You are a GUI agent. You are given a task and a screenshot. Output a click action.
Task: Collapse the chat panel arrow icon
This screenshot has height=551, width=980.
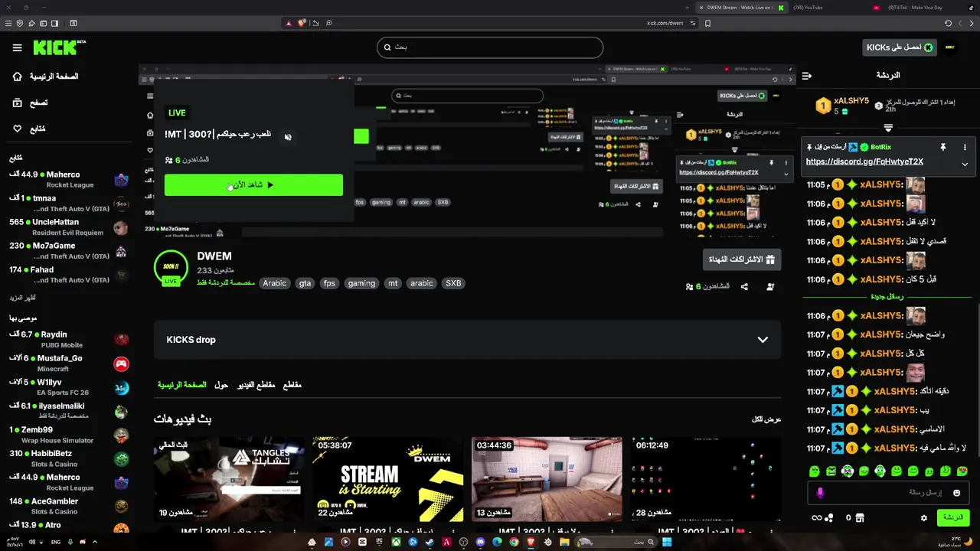pos(806,76)
